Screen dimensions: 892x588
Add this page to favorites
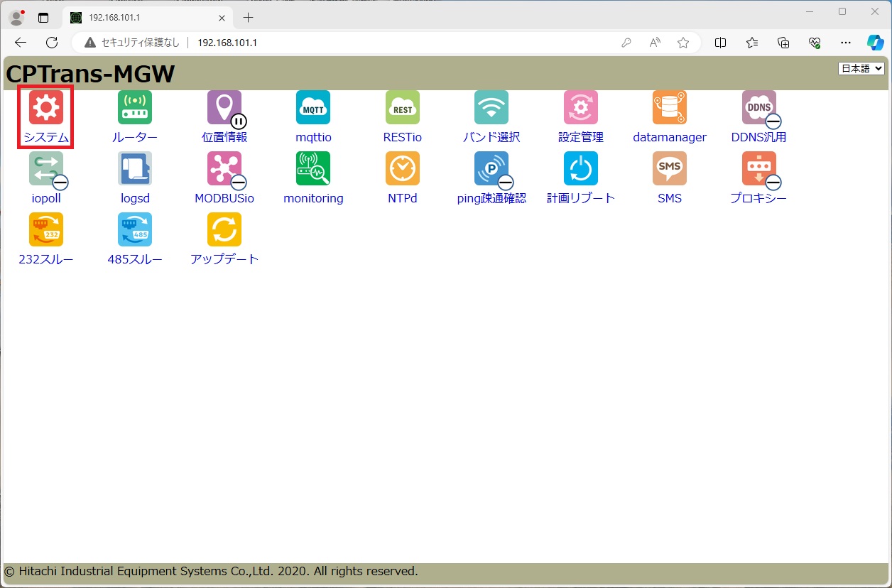683,43
